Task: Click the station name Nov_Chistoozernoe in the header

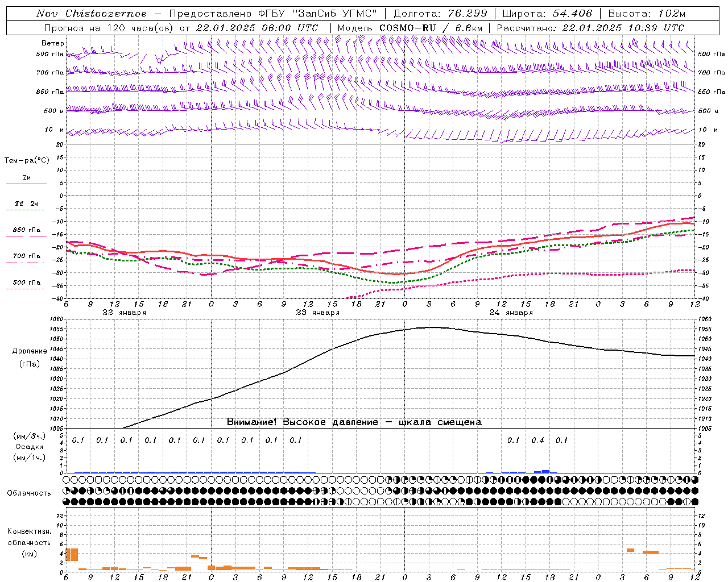Action: [92, 14]
